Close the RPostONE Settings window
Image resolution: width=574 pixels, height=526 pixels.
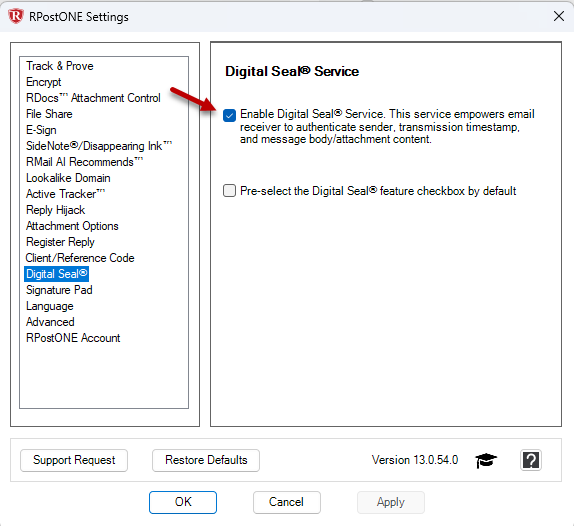click(x=559, y=16)
